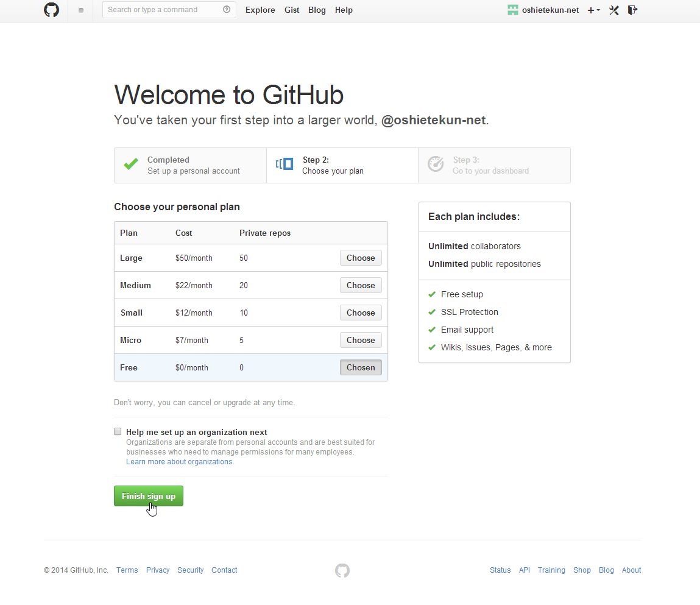Click the Welcome to GitHub heading
This screenshot has height=605, width=700.
tap(228, 94)
